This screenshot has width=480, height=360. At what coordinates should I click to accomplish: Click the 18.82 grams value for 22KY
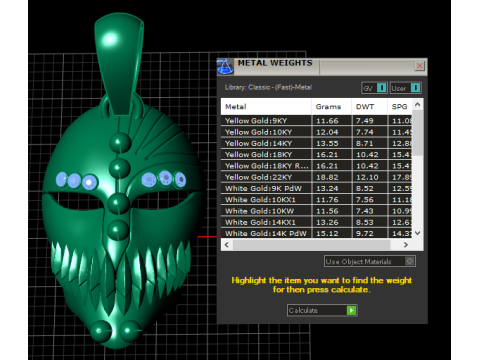[x=327, y=177]
